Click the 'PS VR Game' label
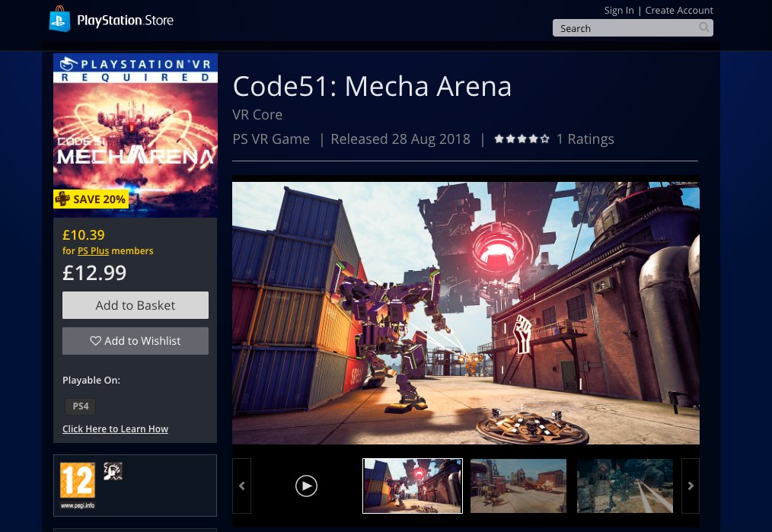Image resolution: width=772 pixels, height=532 pixels. pyautogui.click(x=271, y=139)
